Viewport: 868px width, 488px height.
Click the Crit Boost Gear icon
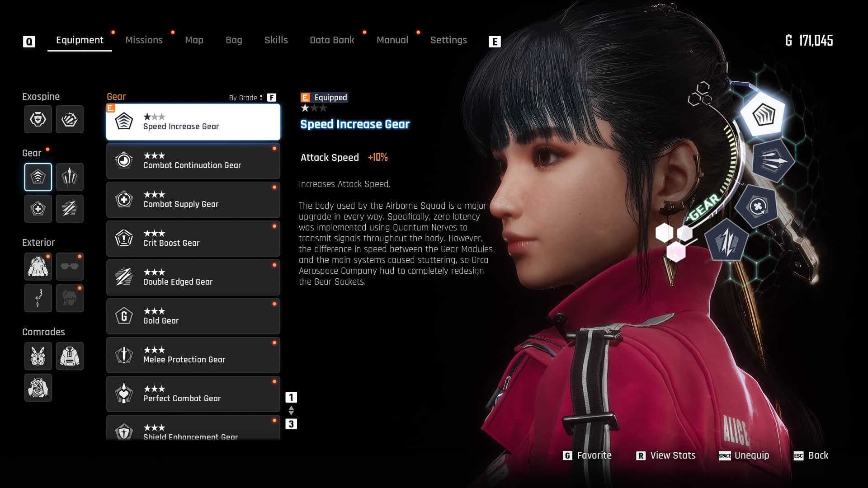pos(124,238)
